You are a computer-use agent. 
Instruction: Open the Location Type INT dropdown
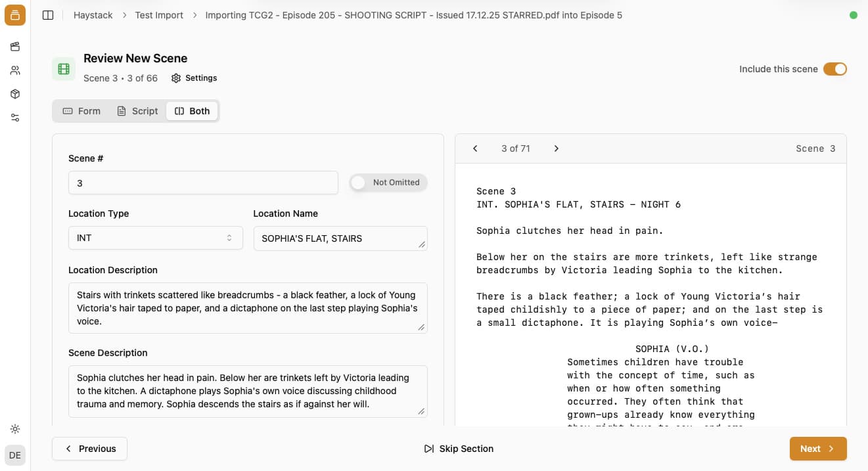pyautogui.click(x=156, y=238)
